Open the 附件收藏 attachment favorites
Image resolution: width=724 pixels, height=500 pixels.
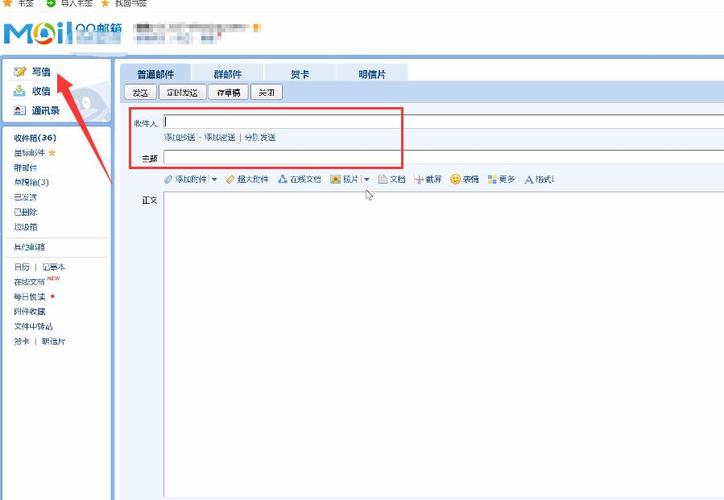[x=30, y=312]
